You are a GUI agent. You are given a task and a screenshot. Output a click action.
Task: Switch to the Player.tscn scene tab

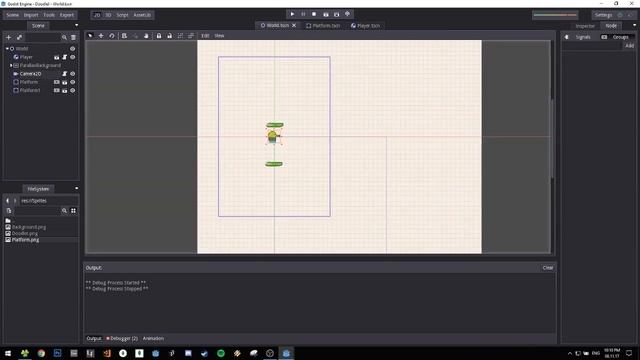tap(365, 26)
